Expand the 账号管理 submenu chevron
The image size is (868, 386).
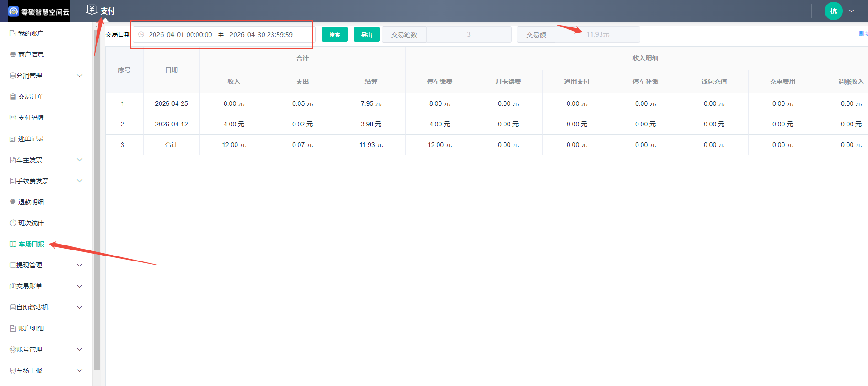(x=80, y=349)
